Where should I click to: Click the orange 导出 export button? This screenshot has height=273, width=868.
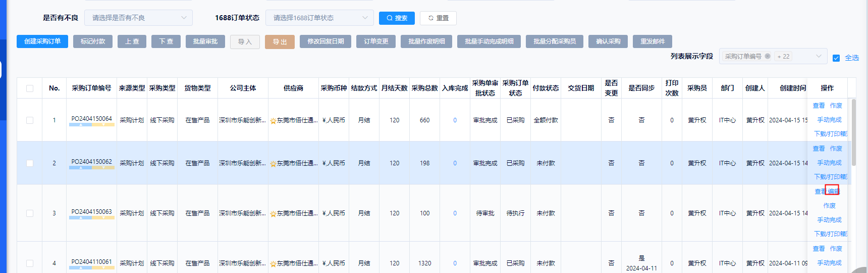pos(280,42)
